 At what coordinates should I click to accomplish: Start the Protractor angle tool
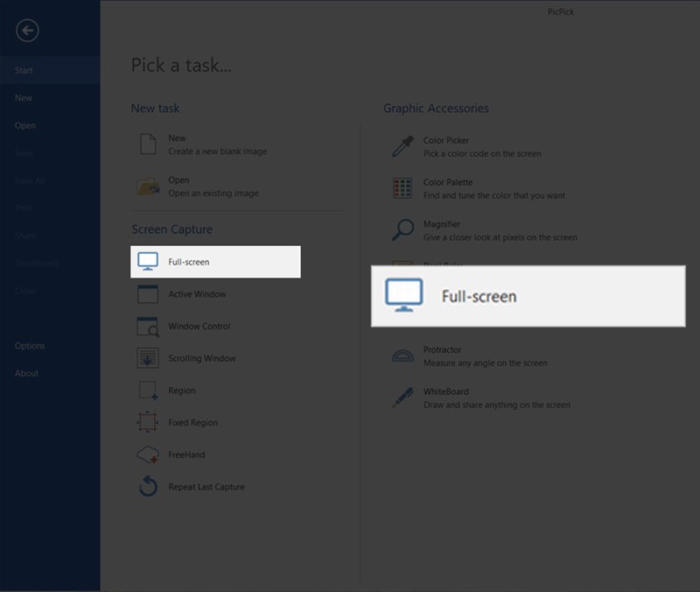pos(402,356)
